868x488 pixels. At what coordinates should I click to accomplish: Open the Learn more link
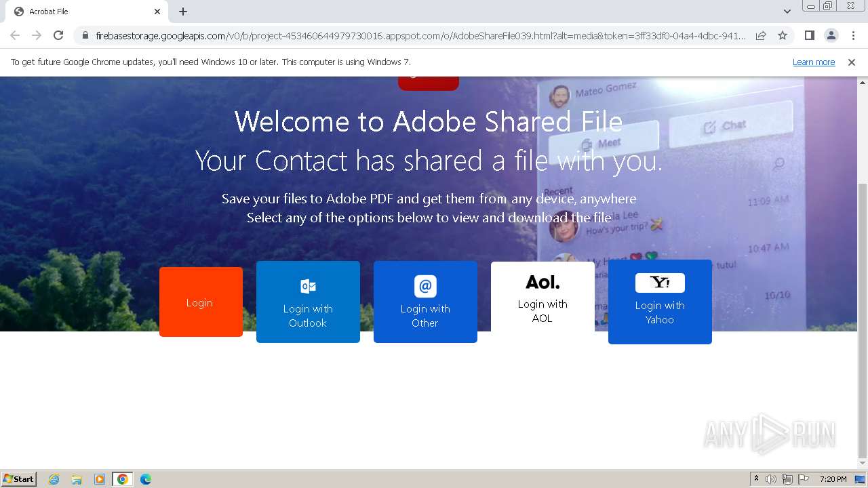point(814,62)
